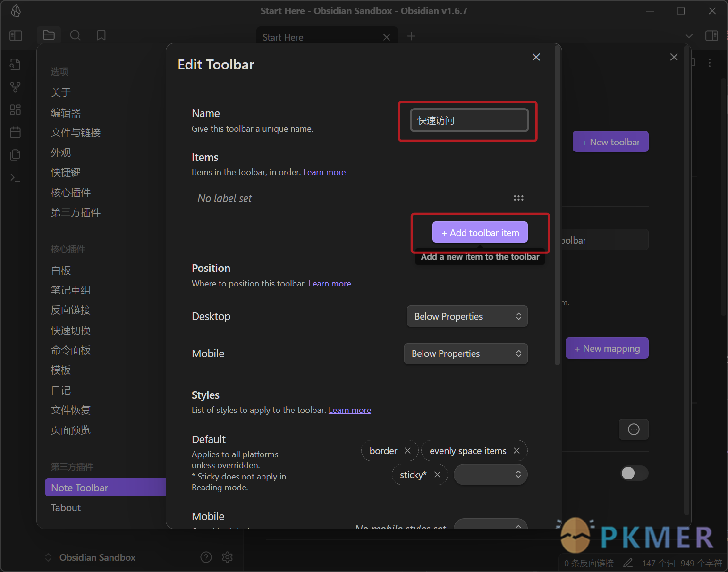This screenshot has width=728, height=572.
Task: Click Add toolbar item button
Action: pos(480,233)
